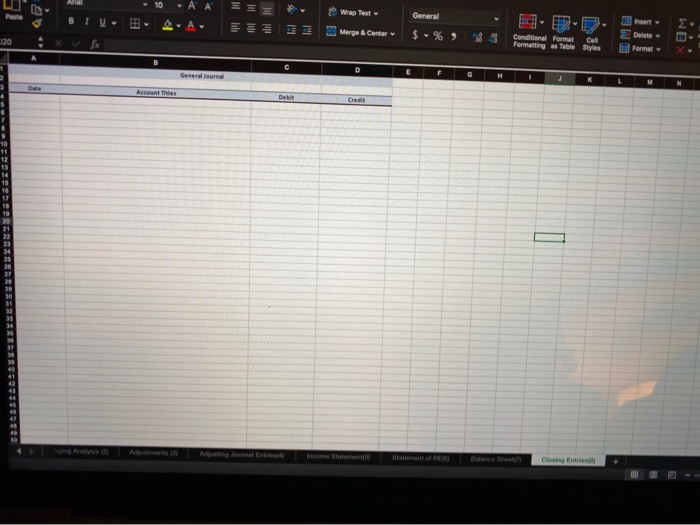Switch to Aging Analysis (2) sheet tab

pos(81,451)
